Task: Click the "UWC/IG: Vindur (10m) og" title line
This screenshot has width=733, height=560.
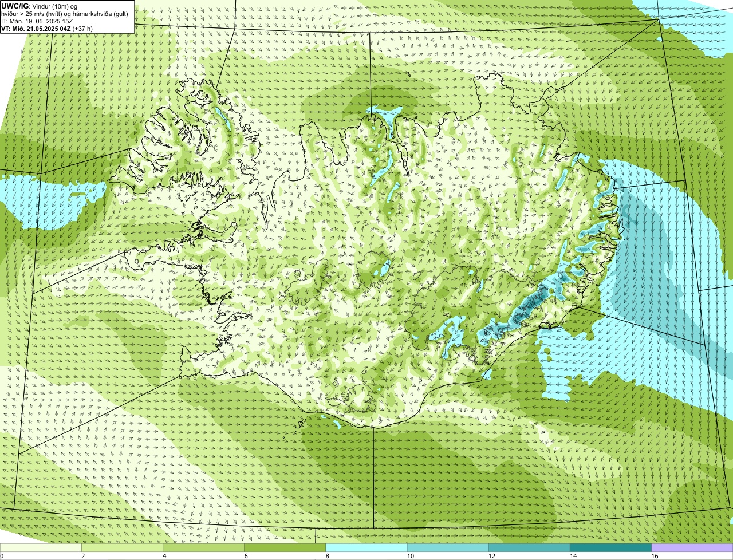Action: tap(38, 6)
